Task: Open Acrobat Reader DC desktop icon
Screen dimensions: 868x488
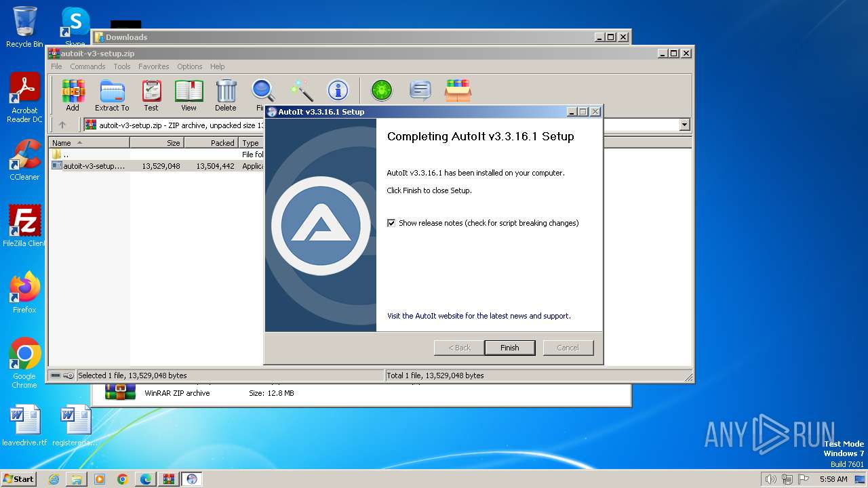Action: pos(24,98)
